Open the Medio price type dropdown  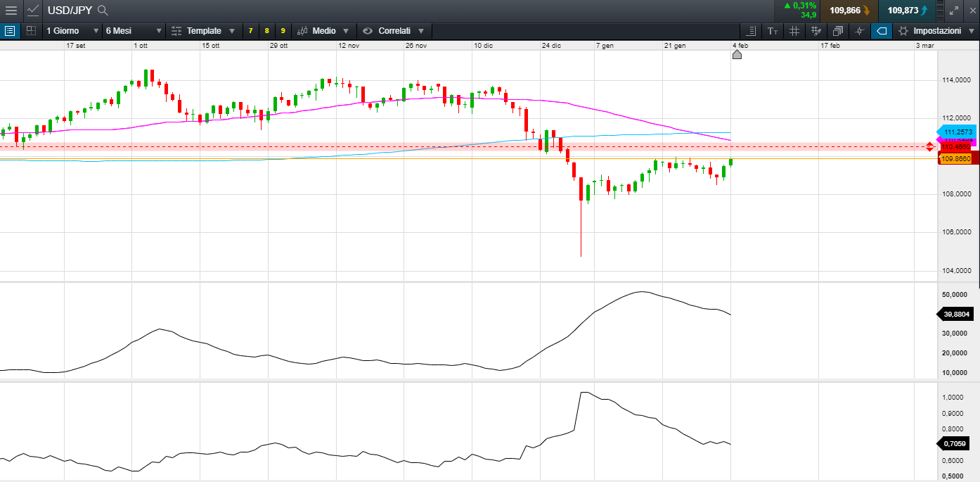click(x=324, y=31)
